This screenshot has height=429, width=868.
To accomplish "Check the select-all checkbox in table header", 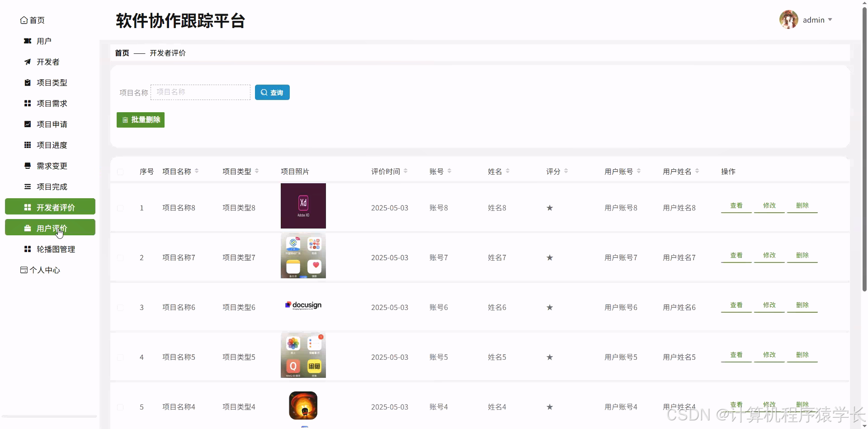I will coord(120,172).
